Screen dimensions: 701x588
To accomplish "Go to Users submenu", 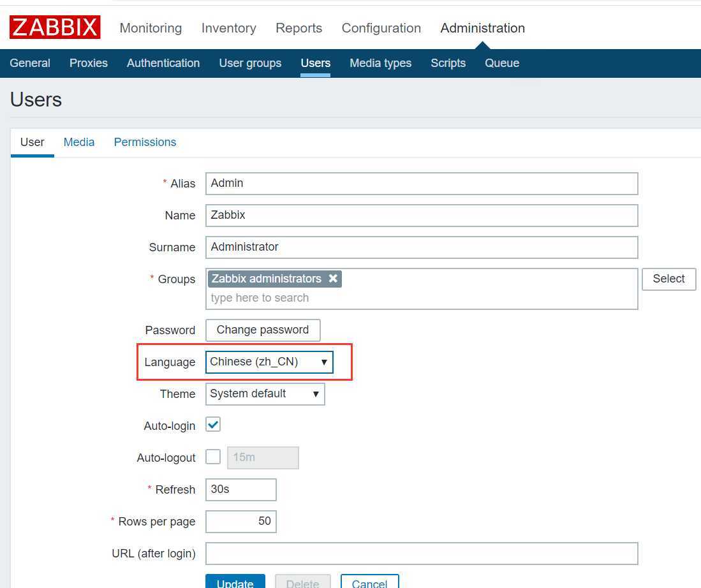I will [x=315, y=63].
